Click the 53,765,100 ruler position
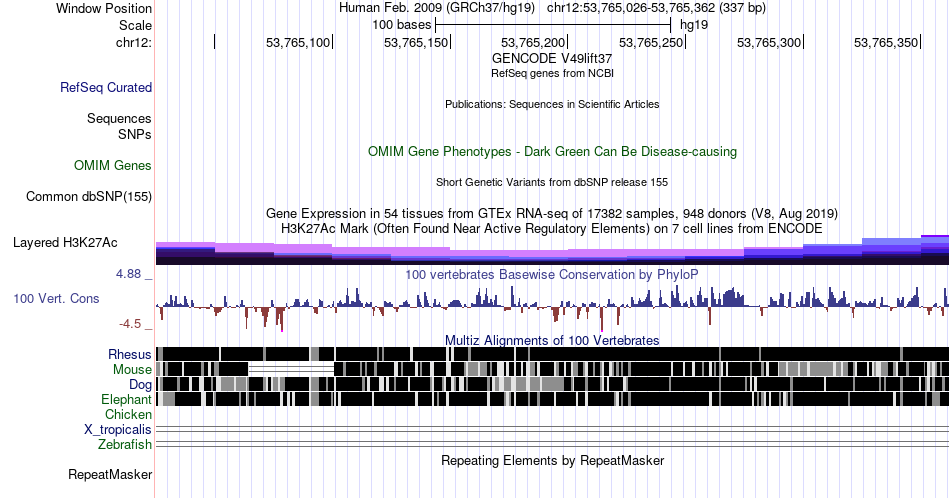 [298, 42]
